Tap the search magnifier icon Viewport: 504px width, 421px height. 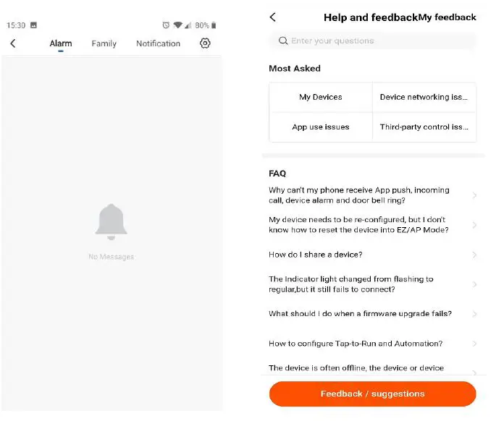coord(283,41)
